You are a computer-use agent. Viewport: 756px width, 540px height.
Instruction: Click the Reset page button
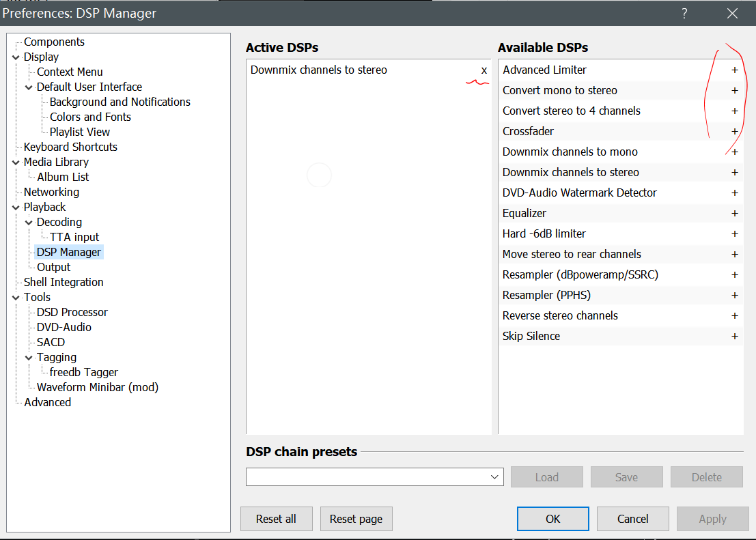coord(356,519)
